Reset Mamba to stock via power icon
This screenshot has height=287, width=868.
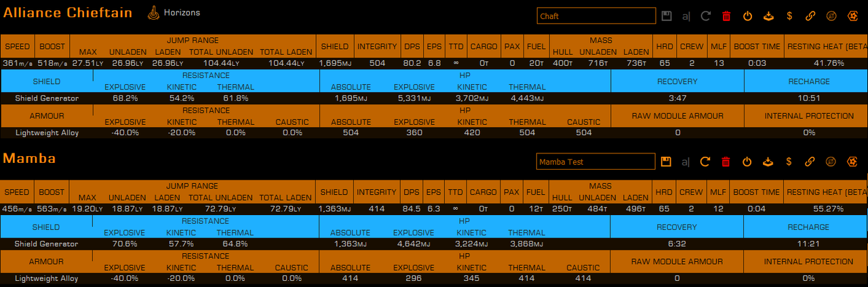pos(747,161)
